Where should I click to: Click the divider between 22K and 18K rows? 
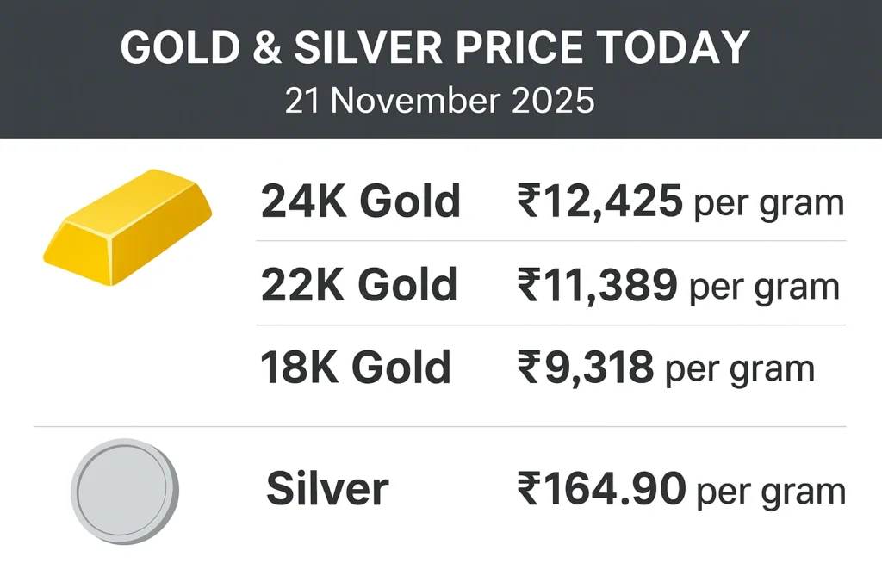coord(551,325)
